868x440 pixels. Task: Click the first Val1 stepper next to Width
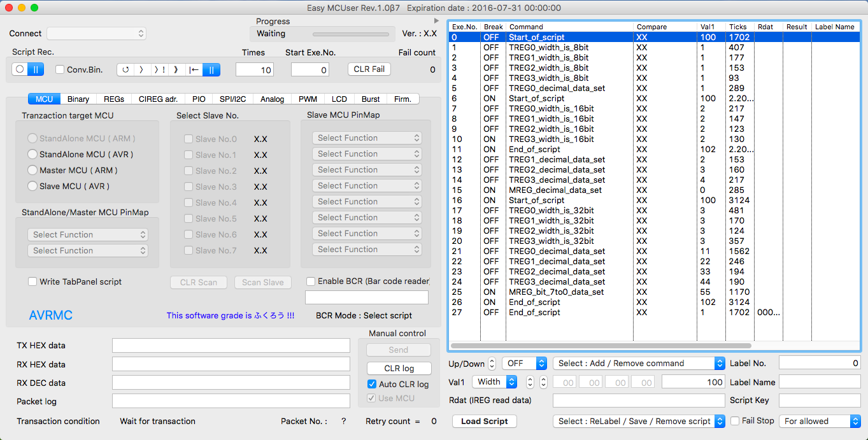(x=530, y=382)
